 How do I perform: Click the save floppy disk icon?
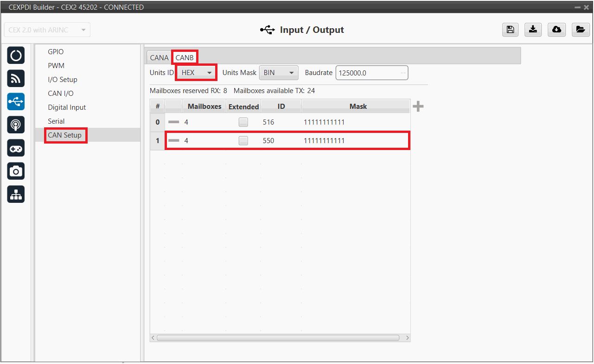pyautogui.click(x=510, y=30)
